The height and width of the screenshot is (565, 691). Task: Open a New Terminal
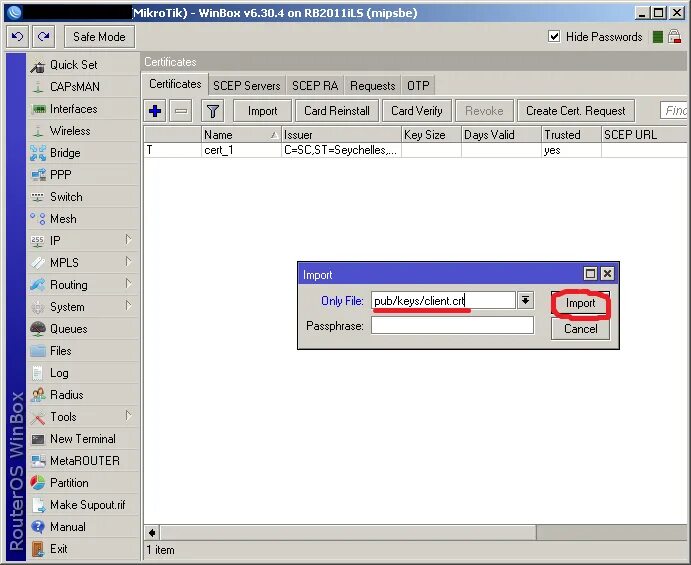[83, 439]
